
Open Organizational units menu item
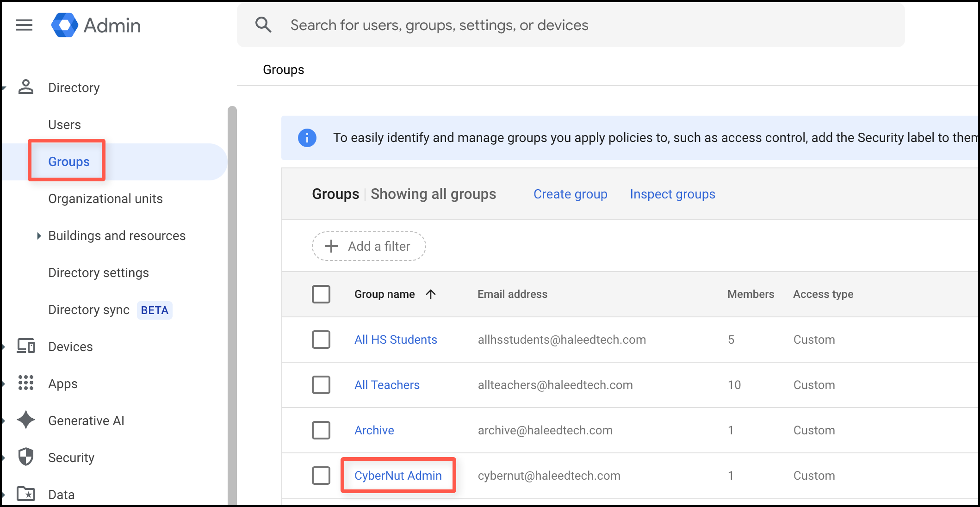point(105,199)
